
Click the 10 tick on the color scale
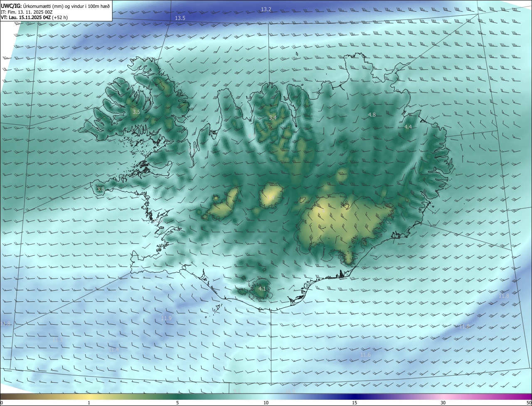point(266,403)
